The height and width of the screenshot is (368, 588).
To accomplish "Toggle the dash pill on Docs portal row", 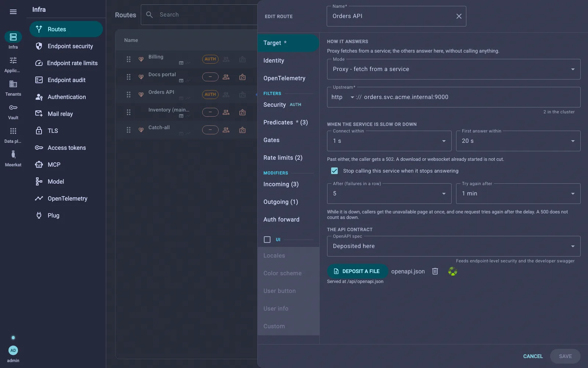I will (210, 77).
